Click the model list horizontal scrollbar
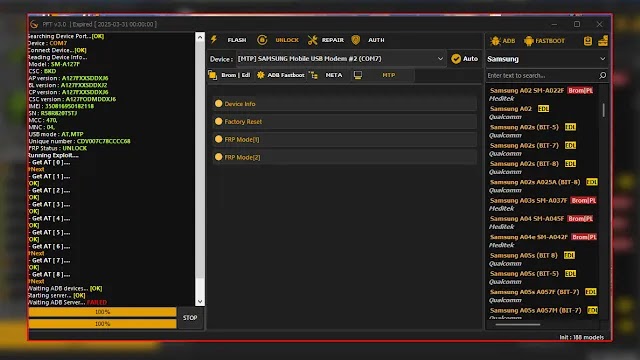Screen dimensions: 640x360 (518, 324)
